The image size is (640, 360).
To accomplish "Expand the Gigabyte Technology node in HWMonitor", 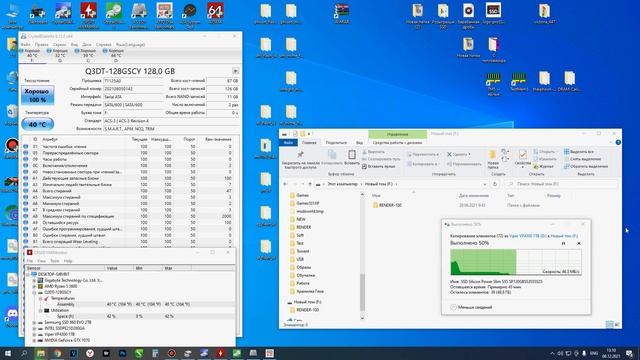I will (x=34, y=280).
